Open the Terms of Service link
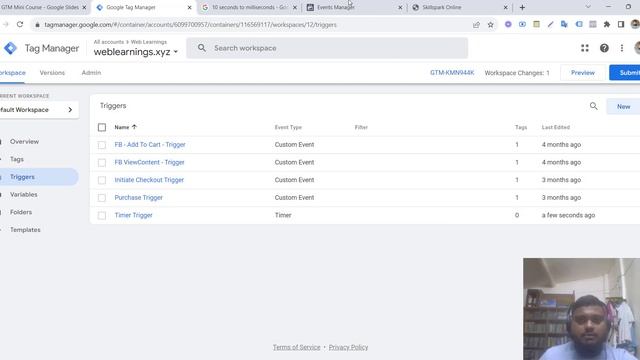The height and width of the screenshot is (360, 640). pyautogui.click(x=296, y=347)
